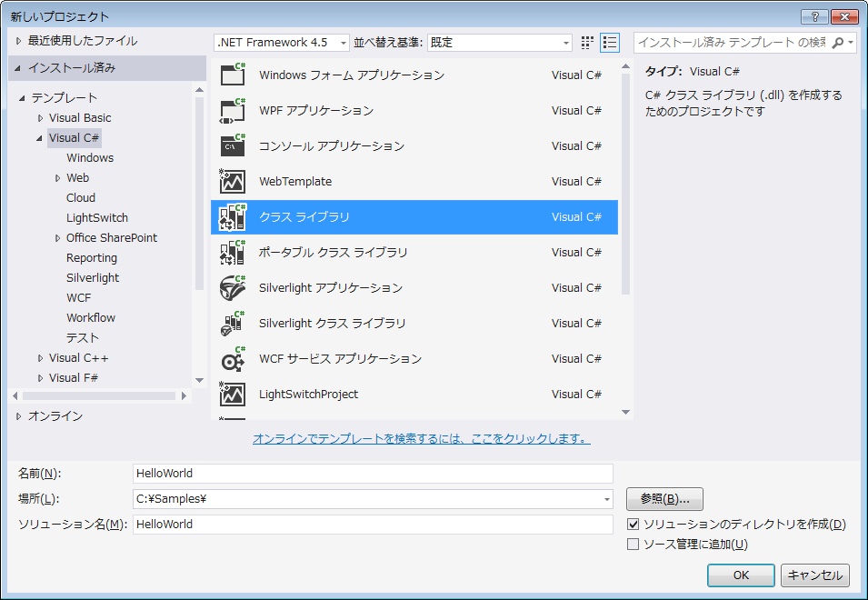Click the tree horizontal scroll left arrow
The image size is (868, 600).
pos(15,395)
